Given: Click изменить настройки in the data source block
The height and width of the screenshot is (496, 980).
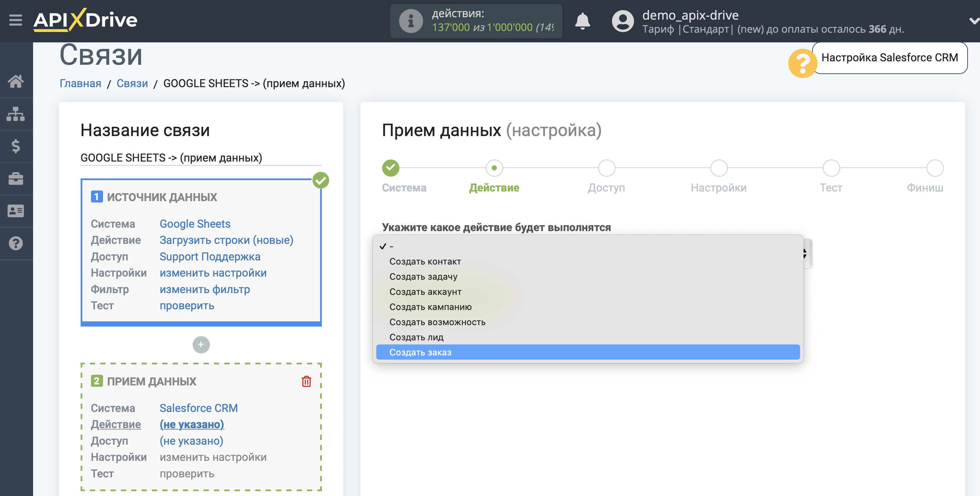Looking at the screenshot, I should pyautogui.click(x=213, y=273).
